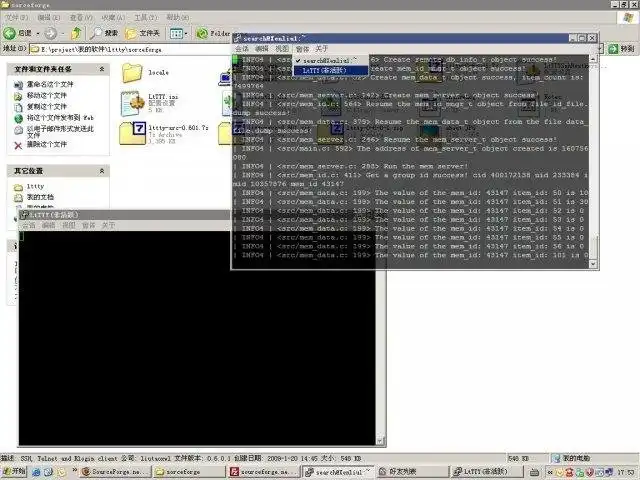Open the Edit (编辑) menu in terminal window
The height and width of the screenshot is (480, 640).
pyautogui.click(x=262, y=49)
